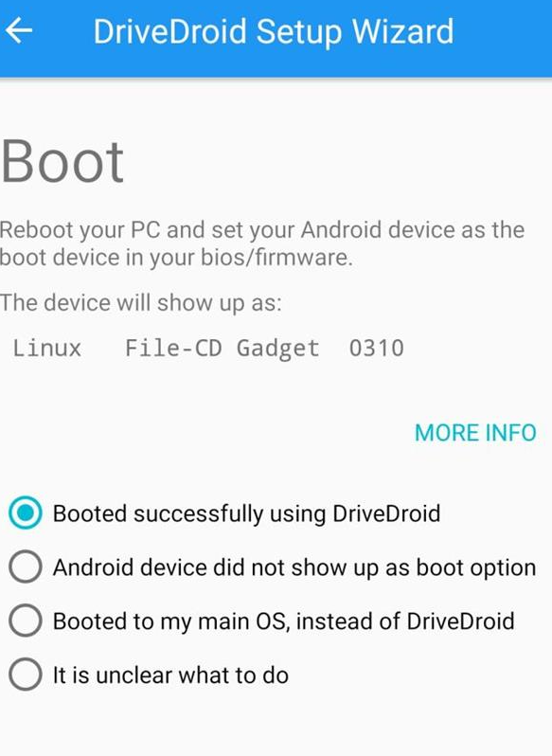Click the word 'Linux' in the device name
552x756 pixels.
pos(46,348)
